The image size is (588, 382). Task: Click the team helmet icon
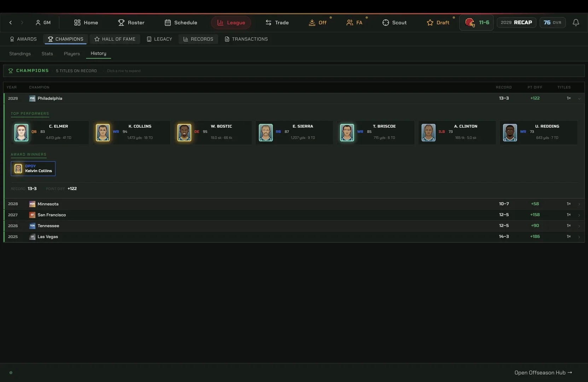(x=470, y=23)
